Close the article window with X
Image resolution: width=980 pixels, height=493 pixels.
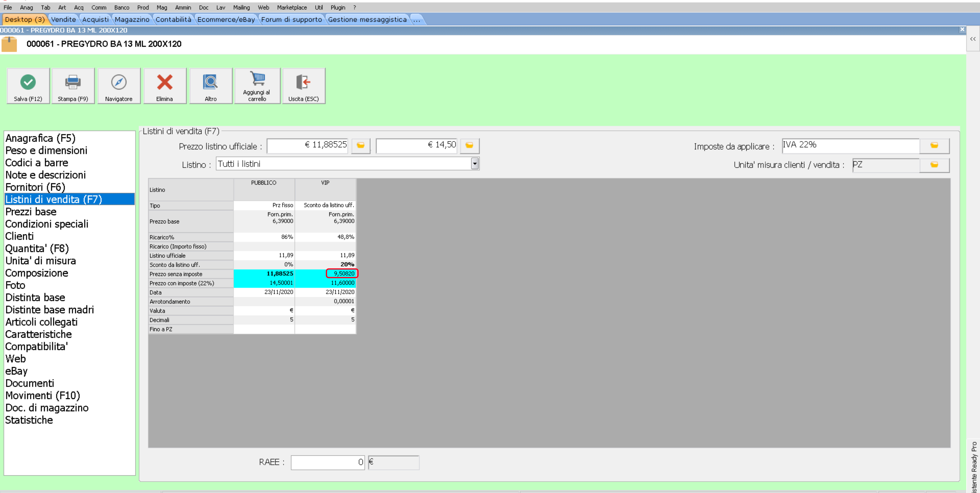click(x=962, y=30)
